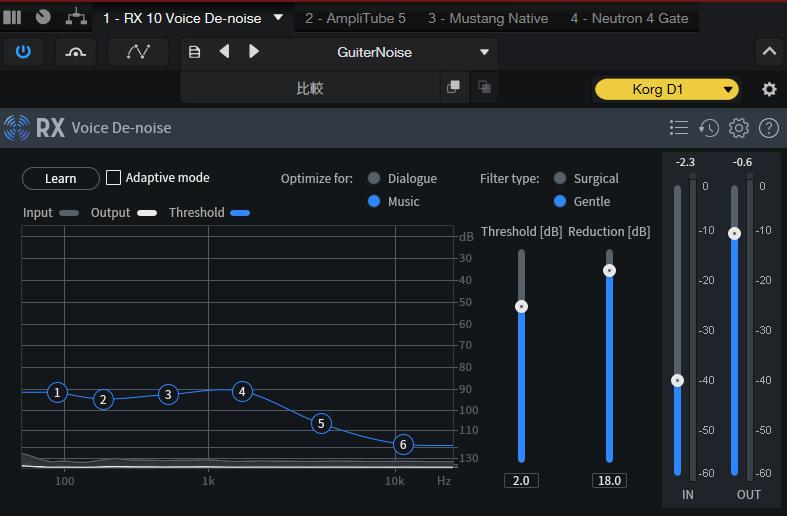The height and width of the screenshot is (516, 787).
Task: Switch to the Neutron 4 Gate tab
Action: click(x=629, y=18)
